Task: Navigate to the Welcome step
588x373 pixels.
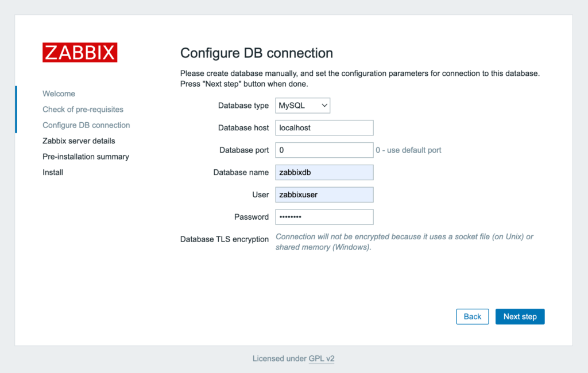Action: coord(59,94)
